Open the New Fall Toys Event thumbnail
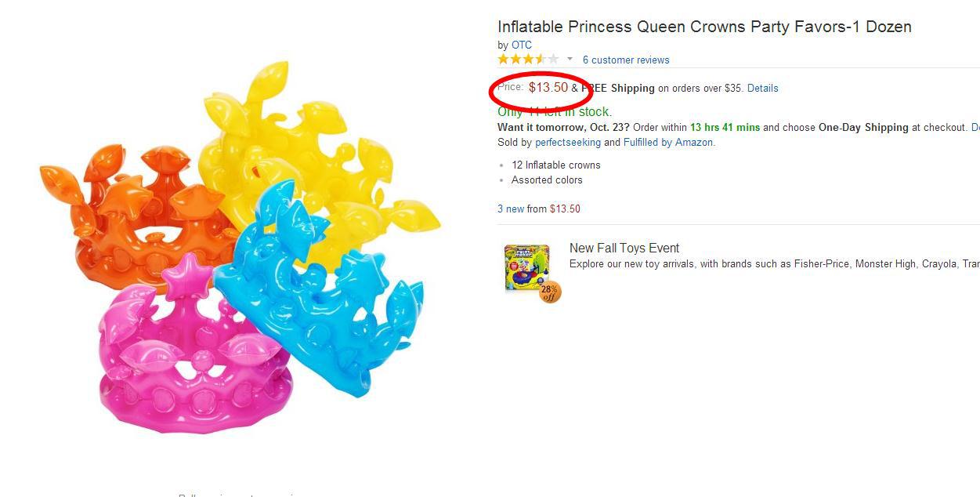The width and height of the screenshot is (980, 497). click(x=526, y=267)
